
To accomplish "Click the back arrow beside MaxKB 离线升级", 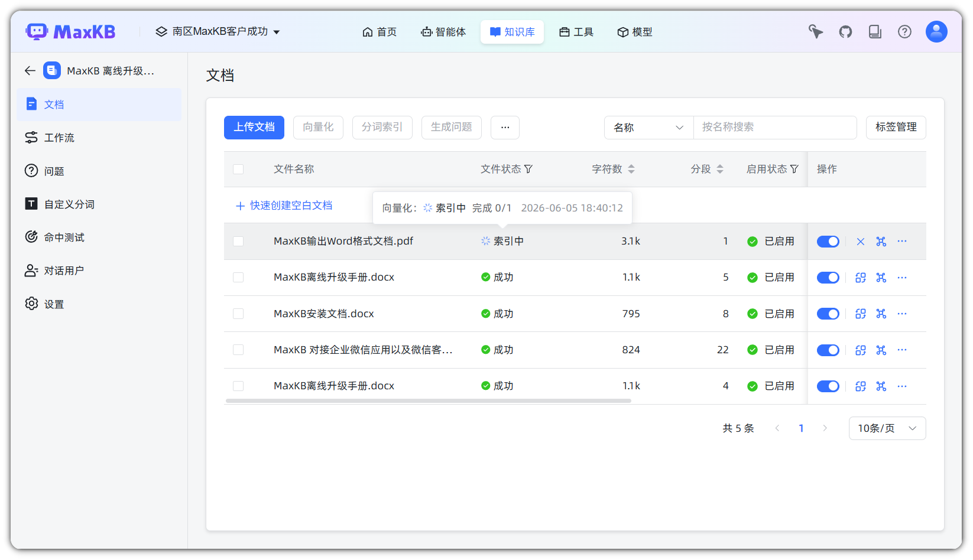I will [30, 71].
